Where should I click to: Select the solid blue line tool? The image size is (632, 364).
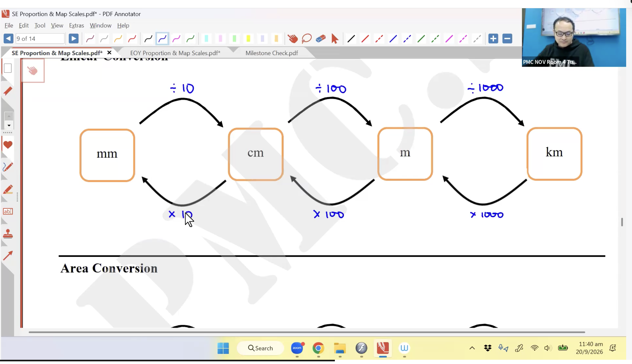pyautogui.click(x=393, y=39)
